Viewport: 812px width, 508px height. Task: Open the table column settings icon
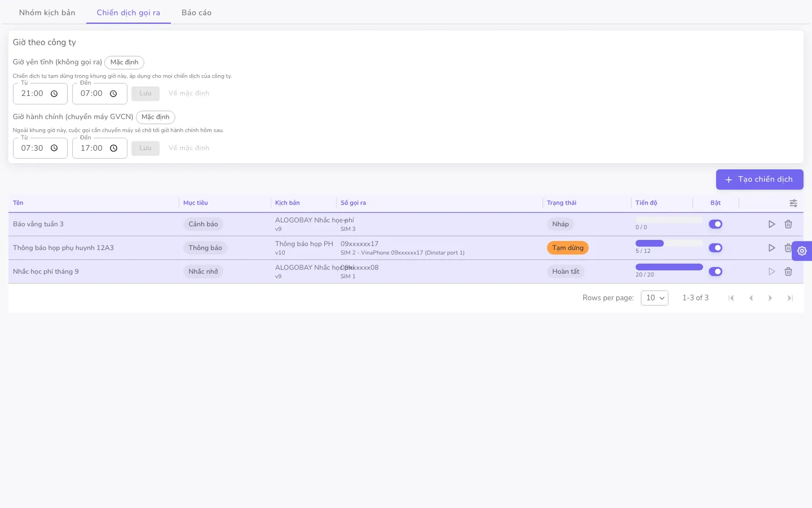pyautogui.click(x=793, y=203)
